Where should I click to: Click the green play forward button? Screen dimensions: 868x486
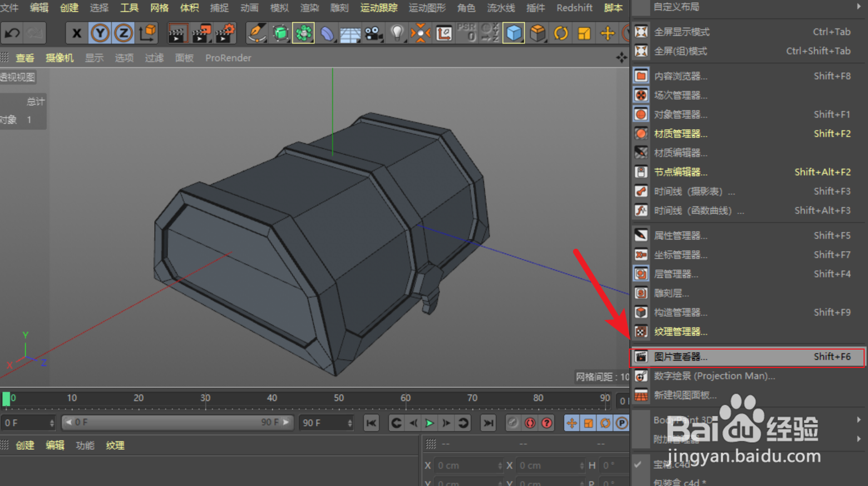point(429,423)
